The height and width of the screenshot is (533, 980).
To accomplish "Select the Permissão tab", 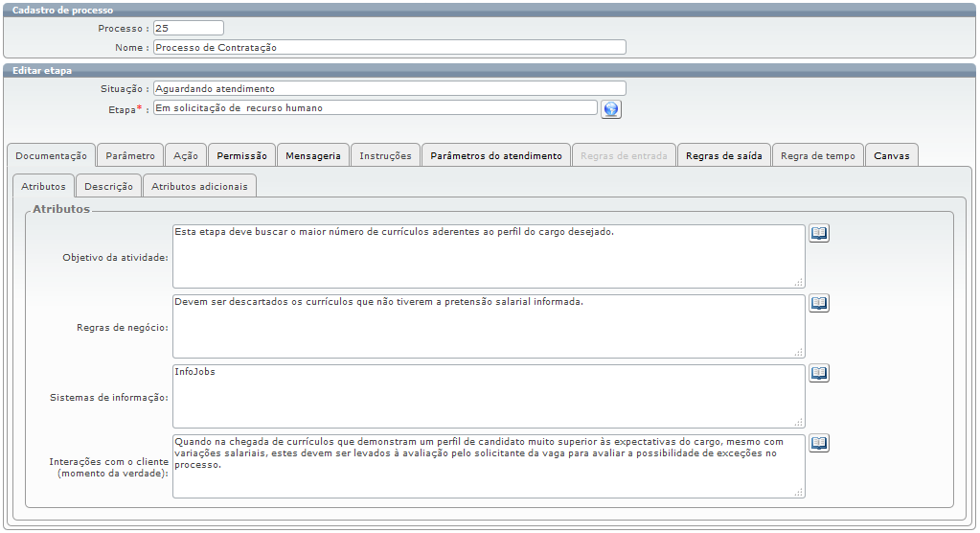I will coord(242,155).
